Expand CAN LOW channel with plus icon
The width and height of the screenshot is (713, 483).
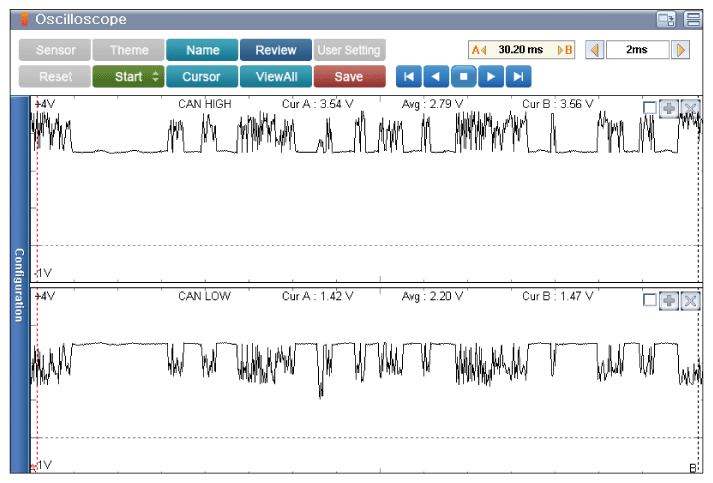pyautogui.click(x=669, y=300)
